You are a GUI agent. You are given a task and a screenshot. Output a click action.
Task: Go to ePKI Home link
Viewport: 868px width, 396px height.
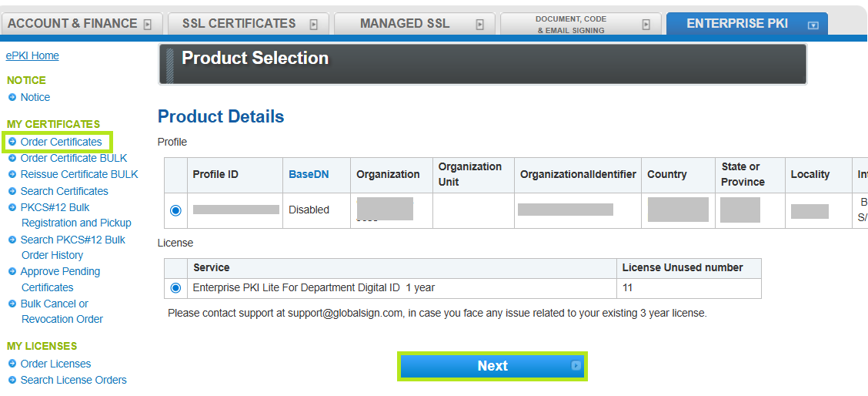32,55
